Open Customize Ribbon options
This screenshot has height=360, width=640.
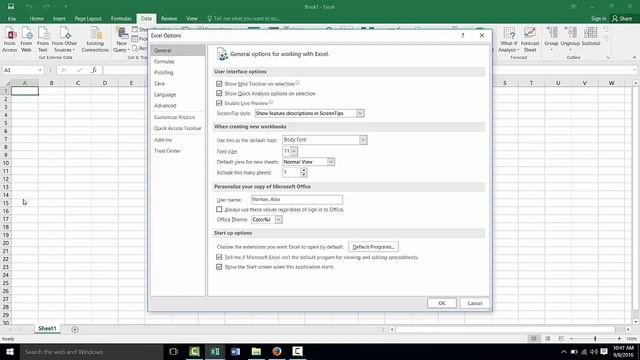174,117
